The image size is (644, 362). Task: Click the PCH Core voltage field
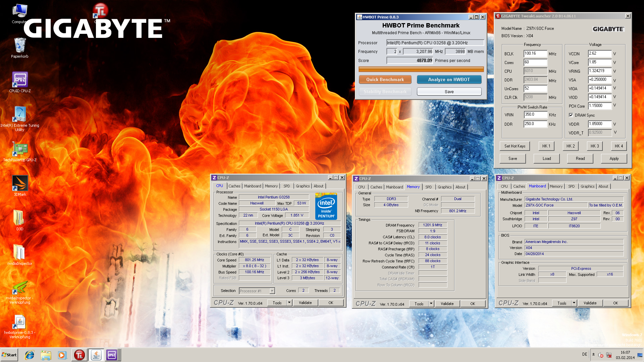[x=599, y=106]
